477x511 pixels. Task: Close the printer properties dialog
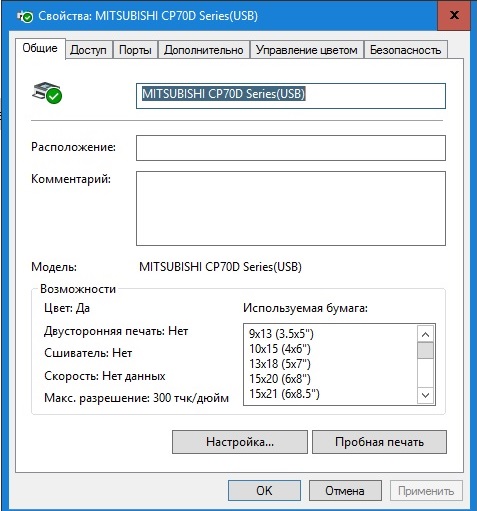click(x=454, y=15)
